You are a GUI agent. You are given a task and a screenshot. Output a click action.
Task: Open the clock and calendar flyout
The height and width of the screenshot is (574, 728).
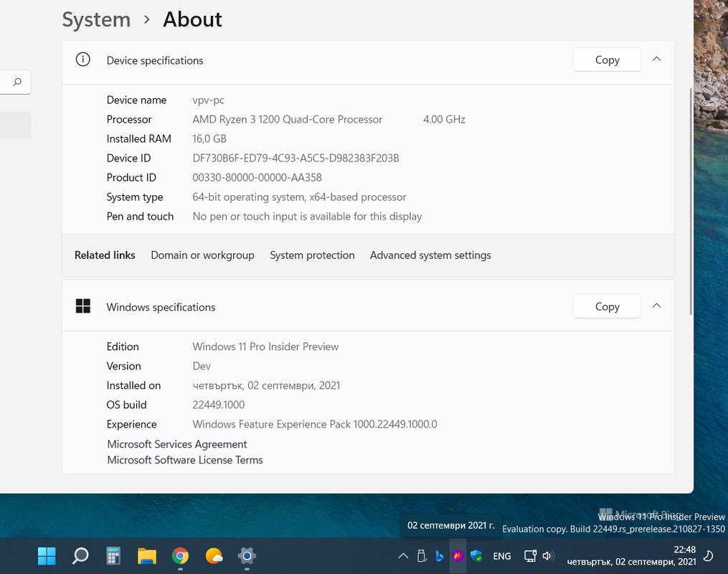click(x=632, y=556)
